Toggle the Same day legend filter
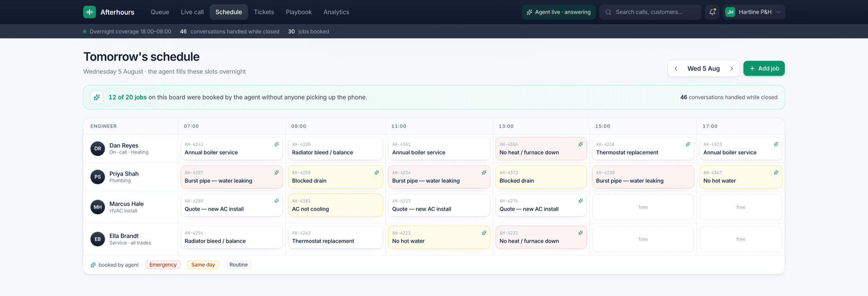This screenshot has height=296, width=868. pos(203,265)
